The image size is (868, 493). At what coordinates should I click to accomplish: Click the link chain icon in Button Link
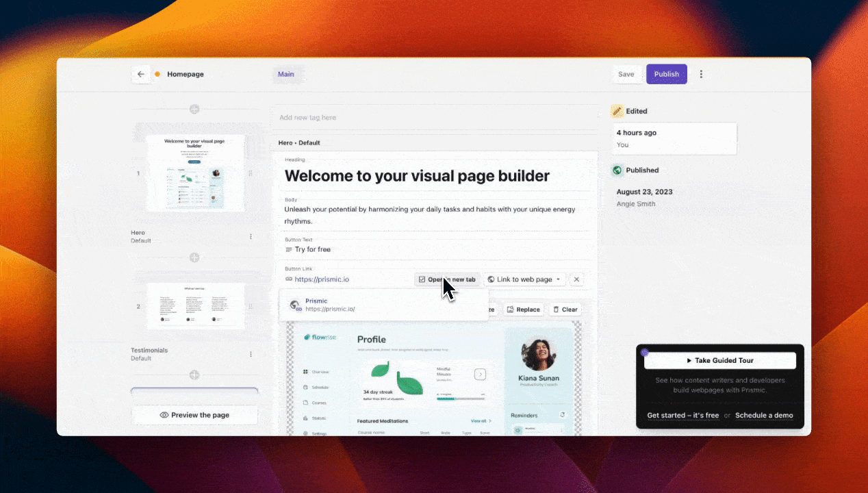point(288,279)
